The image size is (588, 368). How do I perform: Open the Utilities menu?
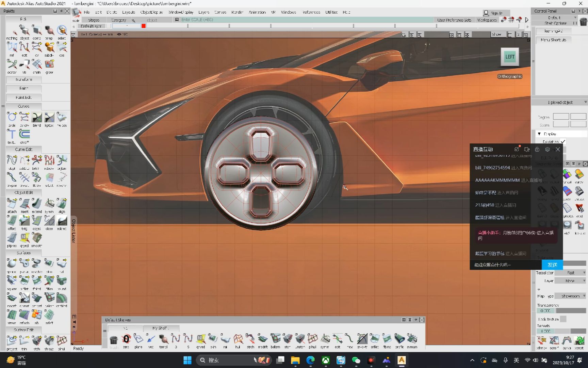tap(331, 12)
